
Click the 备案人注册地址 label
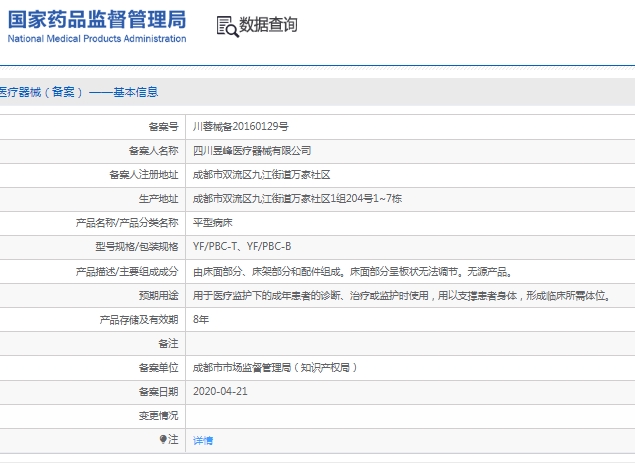tap(144, 175)
